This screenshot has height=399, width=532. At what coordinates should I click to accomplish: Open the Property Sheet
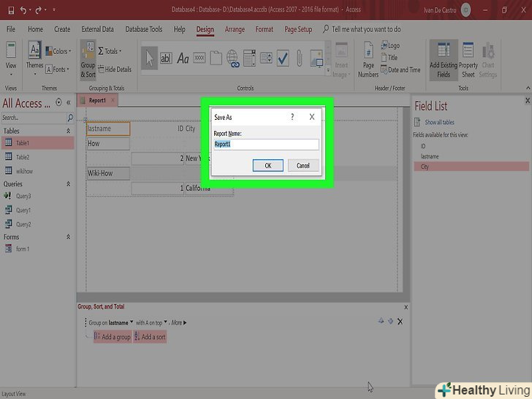click(x=468, y=60)
